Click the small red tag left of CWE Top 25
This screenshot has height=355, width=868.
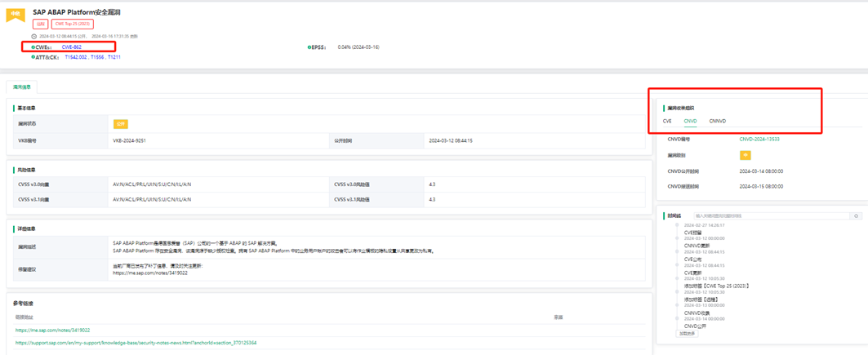[x=40, y=24]
